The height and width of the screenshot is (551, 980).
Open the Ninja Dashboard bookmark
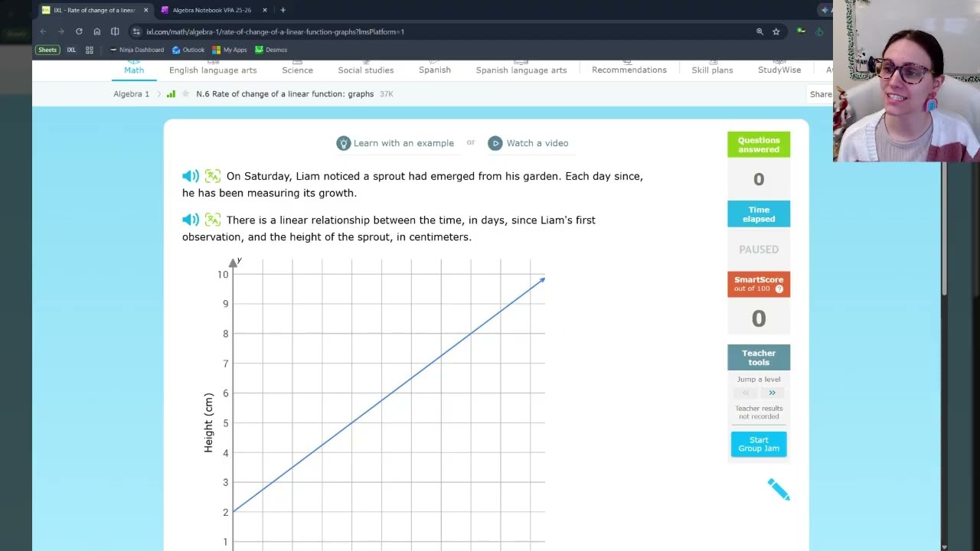coord(137,50)
